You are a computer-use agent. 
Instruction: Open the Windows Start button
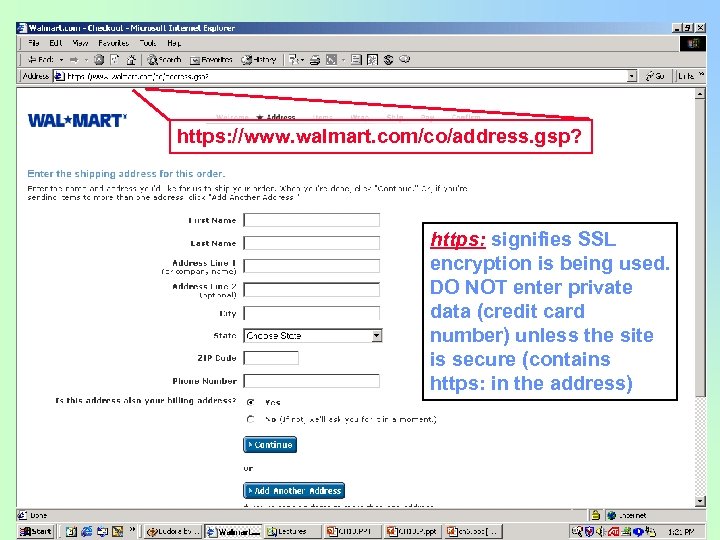coord(36,532)
